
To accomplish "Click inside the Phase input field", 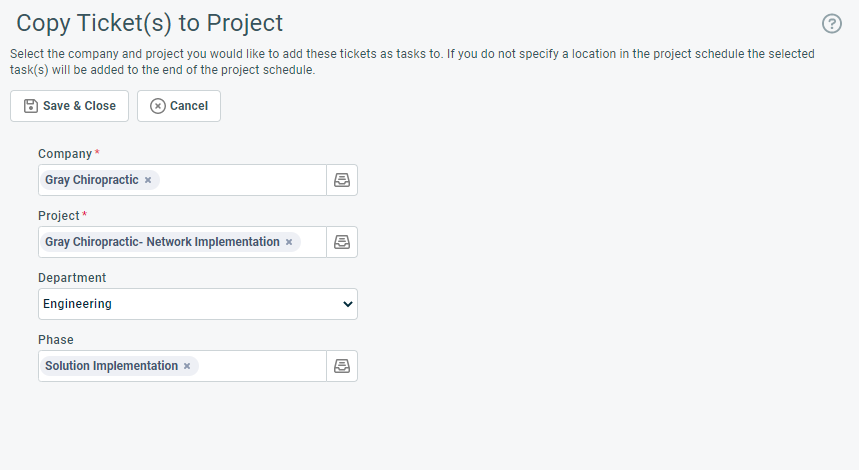I will [260, 366].
